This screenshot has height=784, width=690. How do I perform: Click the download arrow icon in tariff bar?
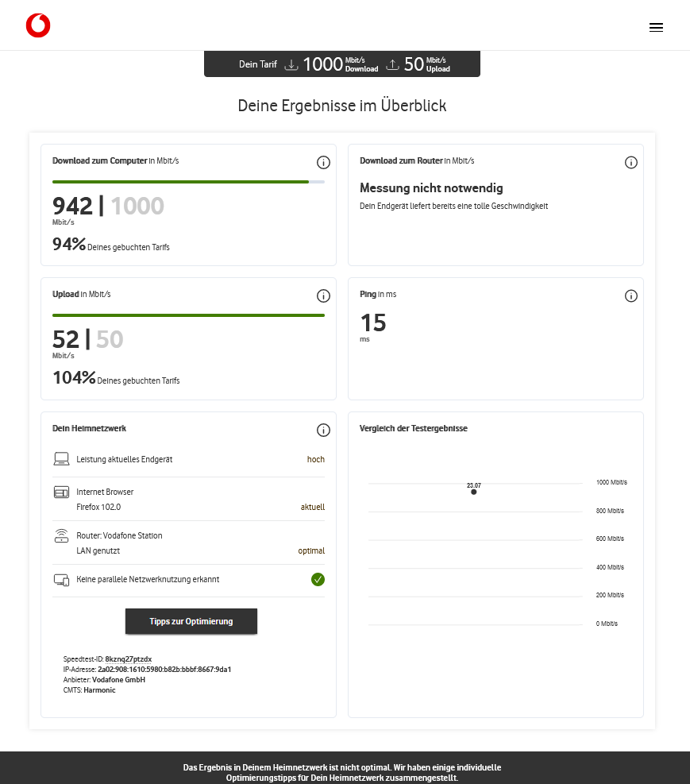[x=291, y=64]
